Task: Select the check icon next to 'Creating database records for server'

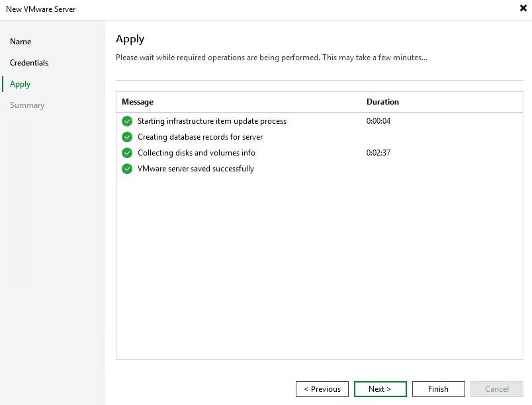Action: (x=127, y=137)
